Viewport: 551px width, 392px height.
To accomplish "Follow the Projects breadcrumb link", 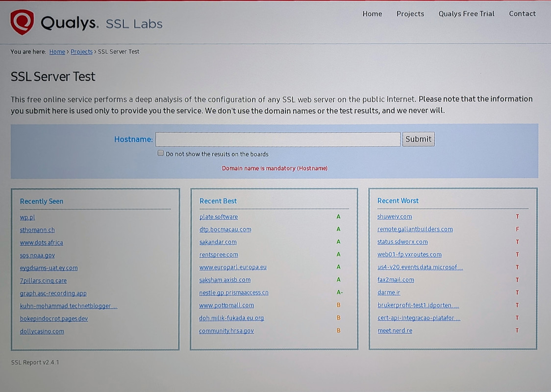I will 81,51.
